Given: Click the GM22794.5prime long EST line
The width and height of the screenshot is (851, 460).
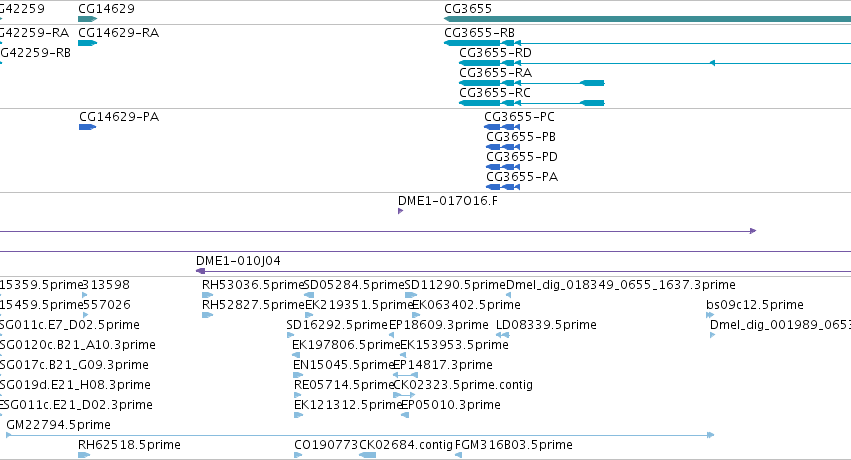Looking at the screenshot, I should (x=360, y=435).
